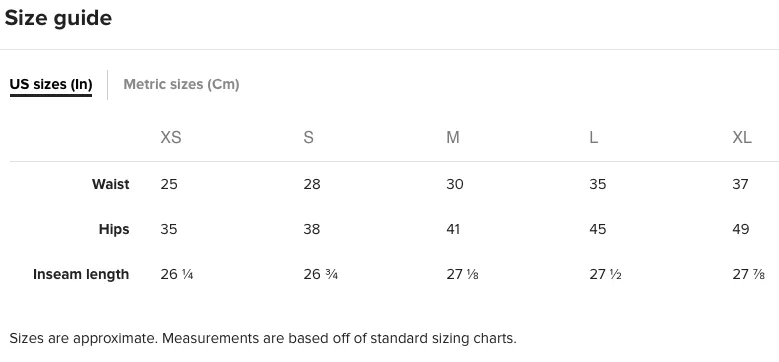Click the L size column header
The image size is (779, 362).
(594, 137)
